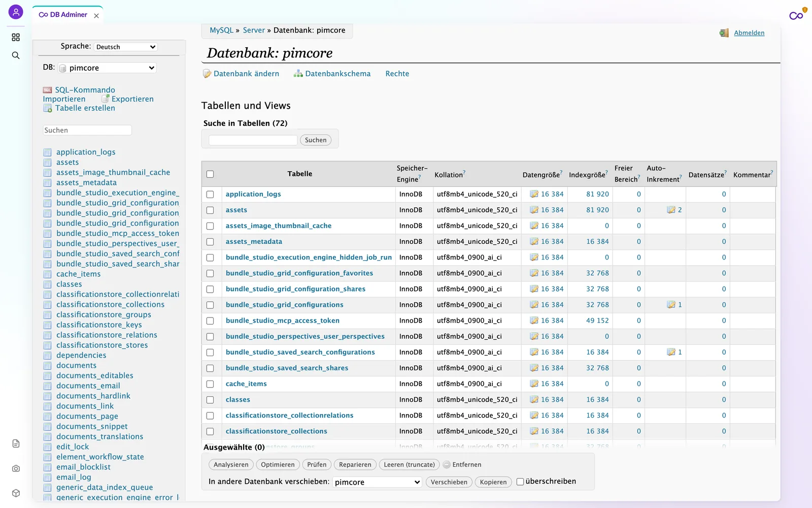
Task: Open element_workflow_state in sidebar list
Action: 100,457
